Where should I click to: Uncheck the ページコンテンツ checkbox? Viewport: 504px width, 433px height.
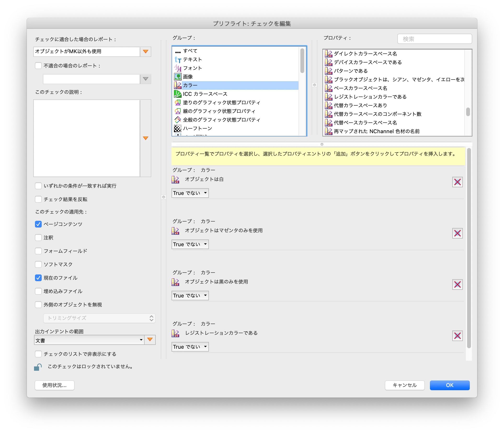[x=38, y=224]
